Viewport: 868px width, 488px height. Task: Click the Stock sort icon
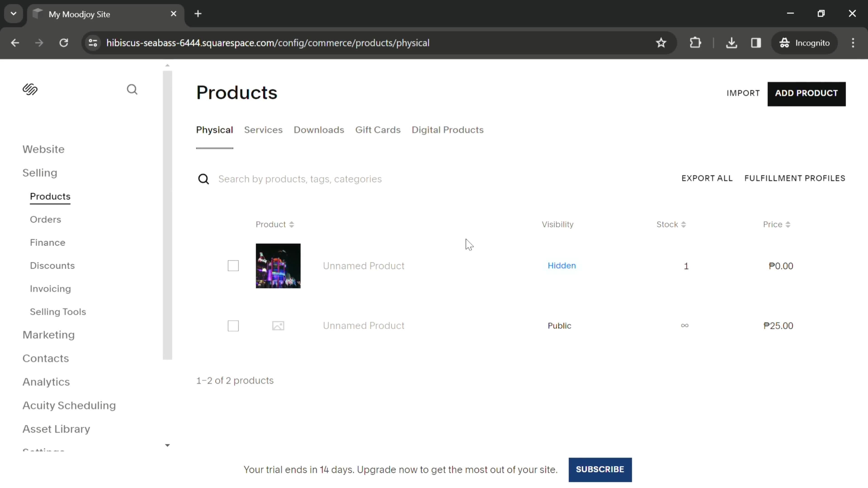coord(685,225)
